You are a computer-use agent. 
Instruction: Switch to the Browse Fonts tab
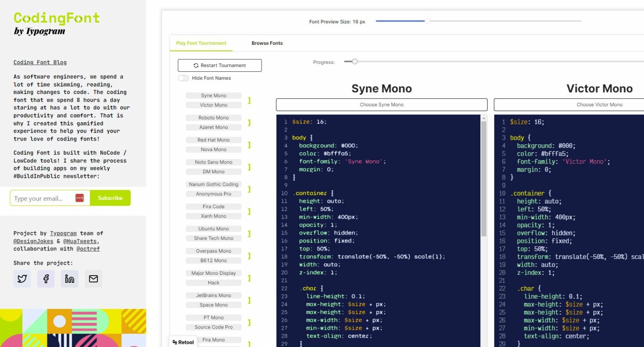[x=267, y=43]
